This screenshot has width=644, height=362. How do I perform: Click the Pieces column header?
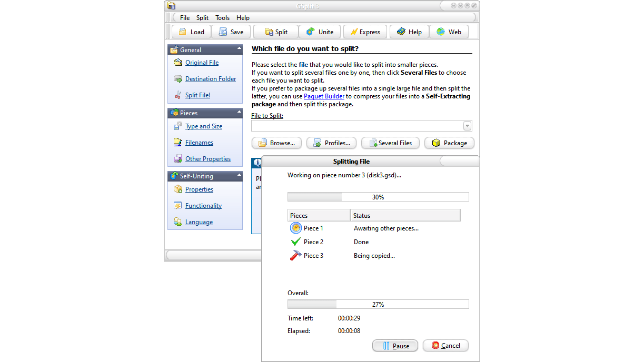pyautogui.click(x=319, y=215)
